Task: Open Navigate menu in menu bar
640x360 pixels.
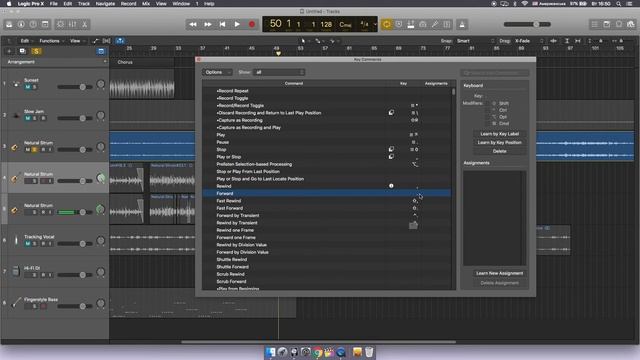Action: [105, 4]
